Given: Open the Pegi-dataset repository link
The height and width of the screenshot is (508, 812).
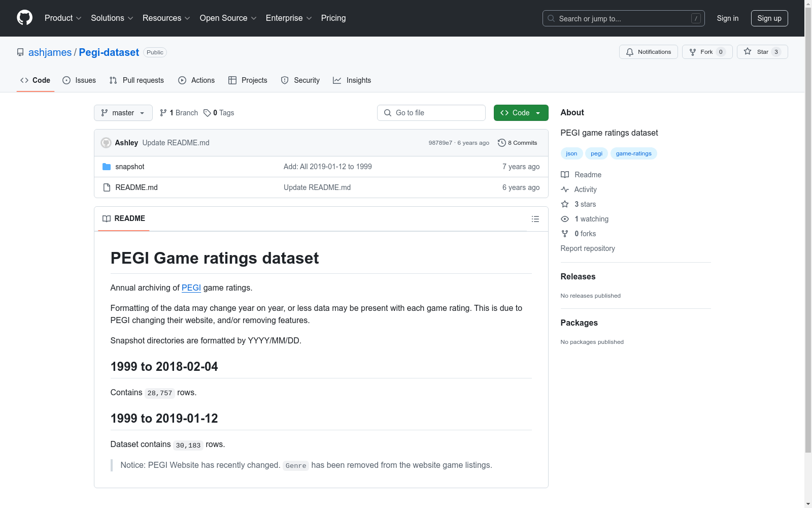Looking at the screenshot, I should [x=109, y=52].
